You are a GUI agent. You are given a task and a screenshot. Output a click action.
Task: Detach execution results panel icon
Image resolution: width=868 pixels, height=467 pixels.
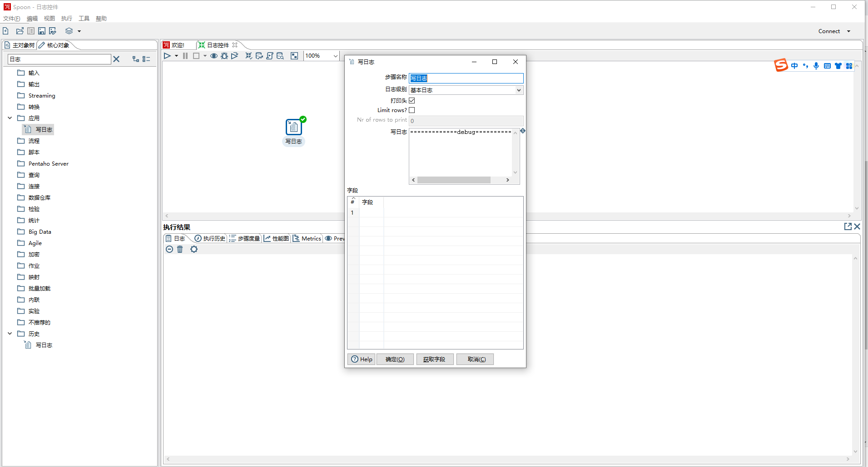tap(848, 226)
